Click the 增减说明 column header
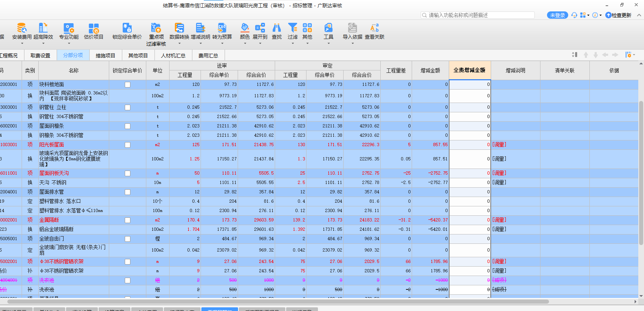 click(x=516, y=70)
